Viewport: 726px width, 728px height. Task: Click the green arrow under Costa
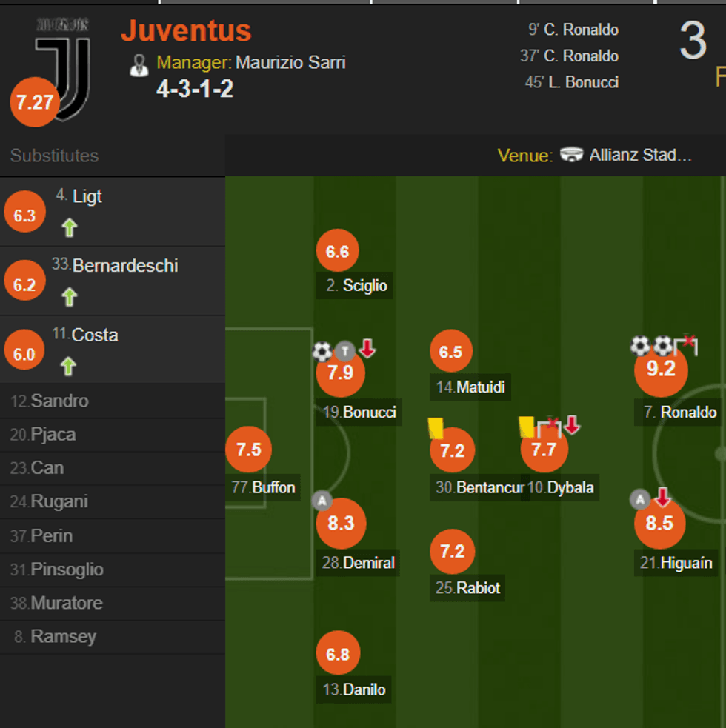point(70,367)
